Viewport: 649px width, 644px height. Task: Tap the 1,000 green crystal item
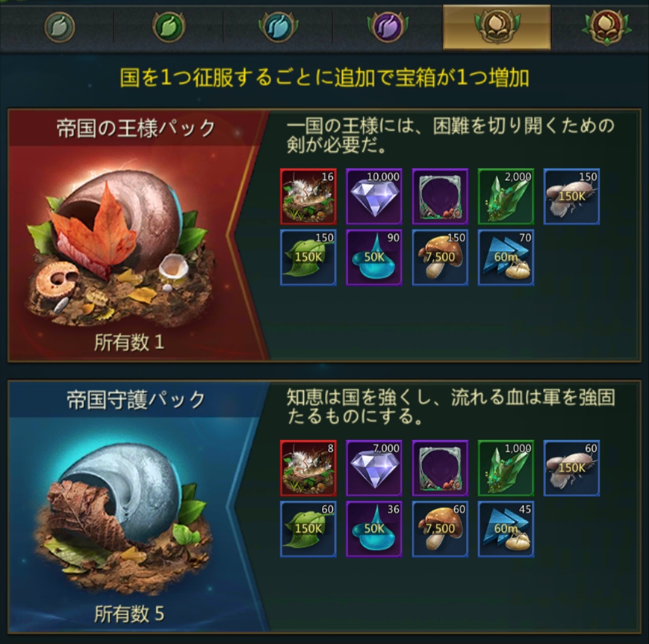pos(506,468)
